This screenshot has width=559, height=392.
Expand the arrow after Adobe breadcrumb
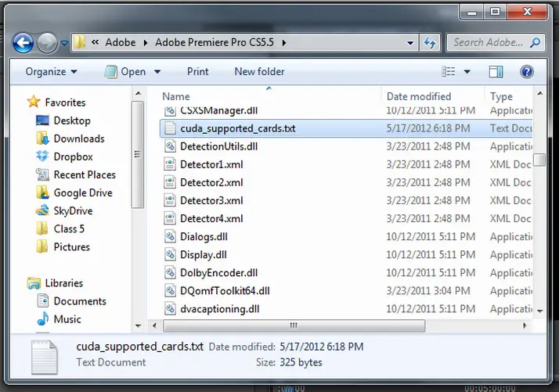[x=146, y=43]
